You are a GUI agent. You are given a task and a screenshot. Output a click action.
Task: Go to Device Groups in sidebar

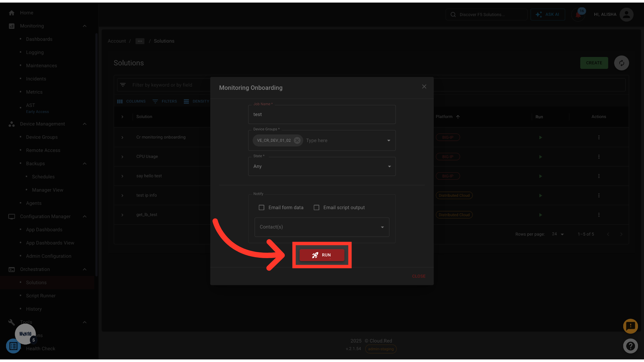[x=42, y=137]
